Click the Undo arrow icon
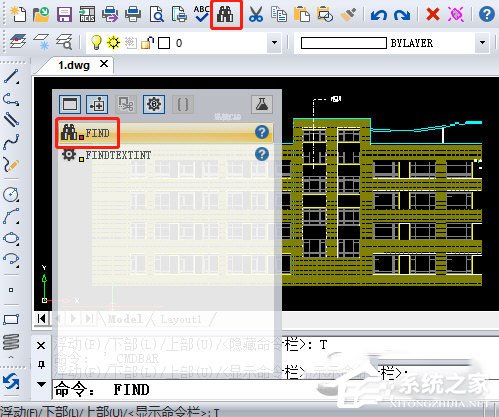Image resolution: width=499 pixels, height=417 pixels. [x=379, y=15]
